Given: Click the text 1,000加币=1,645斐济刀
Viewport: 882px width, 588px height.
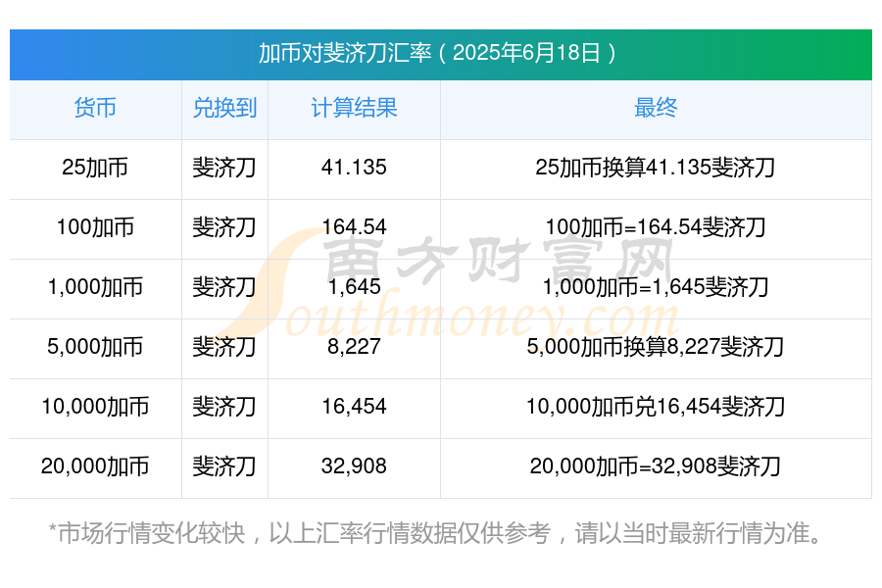Looking at the screenshot, I should [x=656, y=287].
